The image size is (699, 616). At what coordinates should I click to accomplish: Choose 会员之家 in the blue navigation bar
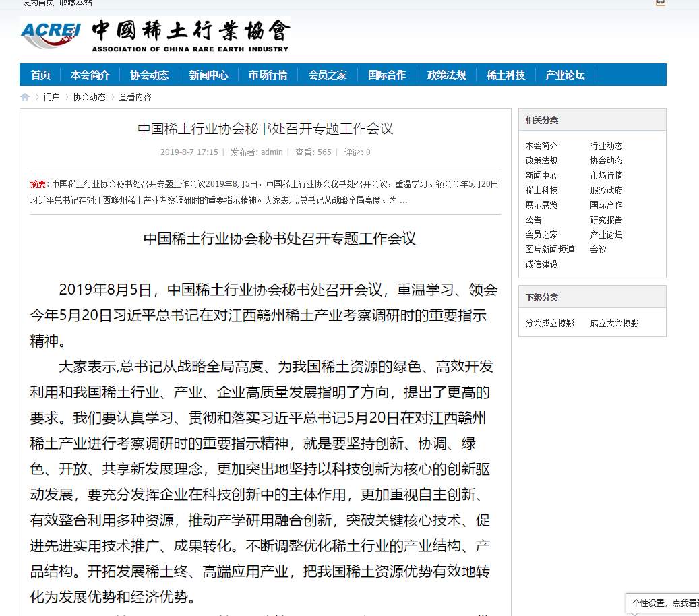tap(328, 75)
